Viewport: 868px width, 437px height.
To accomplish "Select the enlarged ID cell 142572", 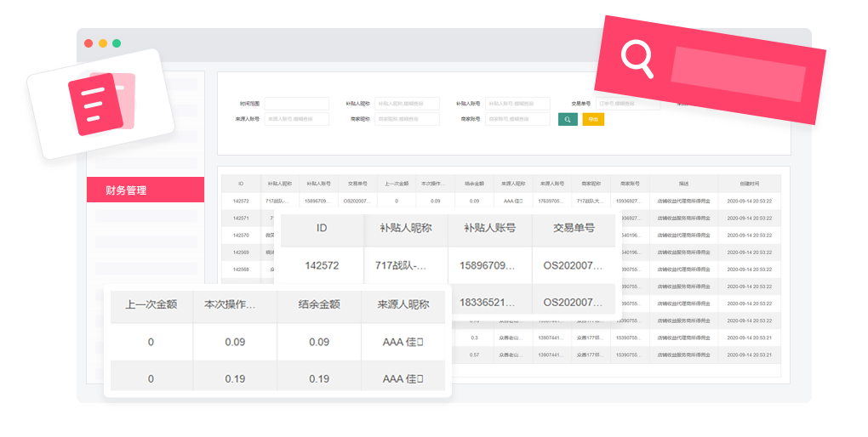I will point(322,265).
